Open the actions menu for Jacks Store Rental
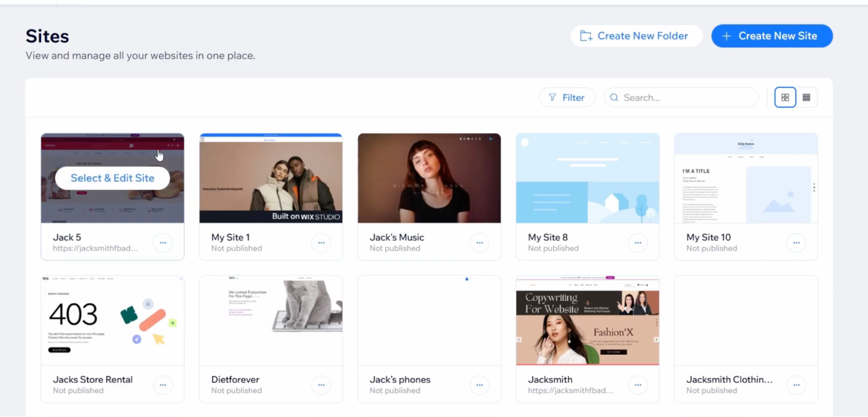868x417 pixels. [x=163, y=385]
